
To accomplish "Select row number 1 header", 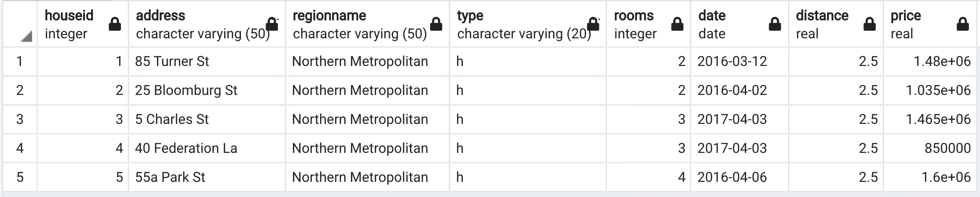I will [x=20, y=62].
